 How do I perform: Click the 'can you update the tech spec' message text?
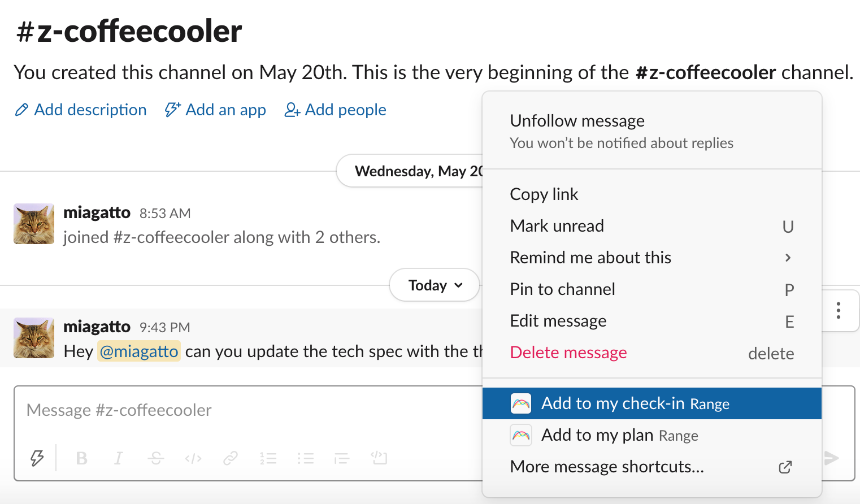coord(334,351)
